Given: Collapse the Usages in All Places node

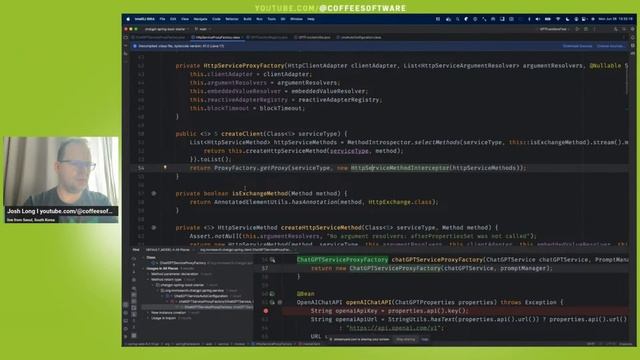Looking at the screenshot, I should [x=143, y=269].
